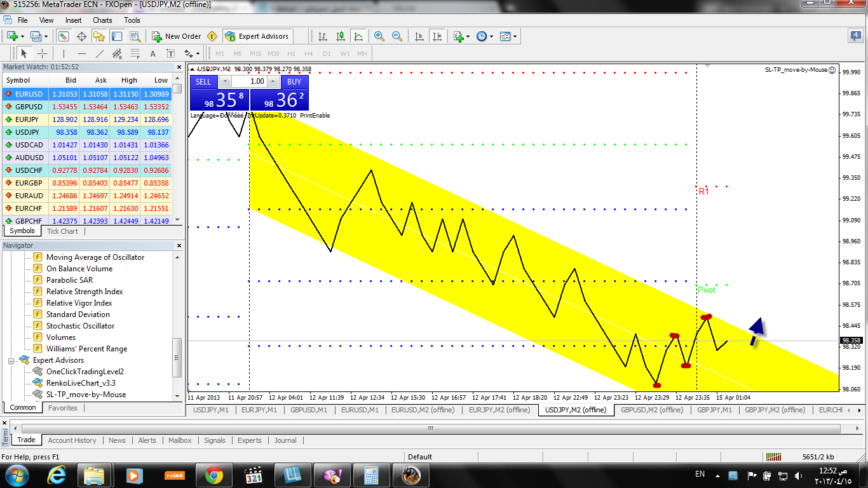Open the arrows tool dropdown
868x488 pixels.
(x=198, y=53)
